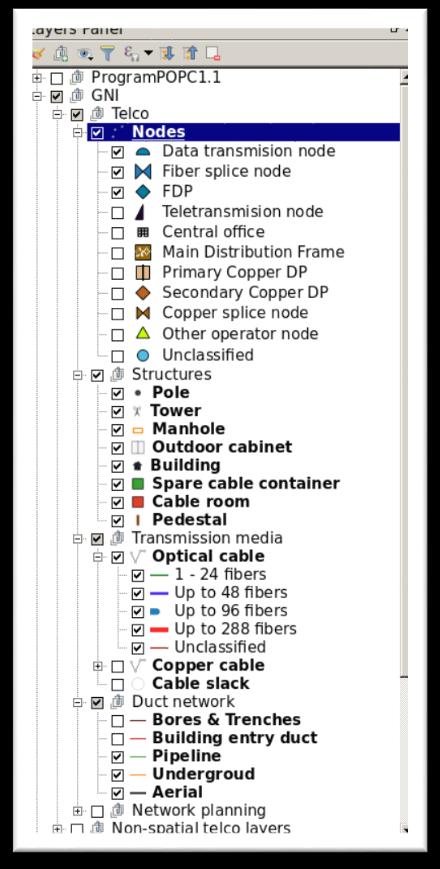440x869 pixels.
Task: Select the Outdoor cabinet layer
Action: coord(222,447)
